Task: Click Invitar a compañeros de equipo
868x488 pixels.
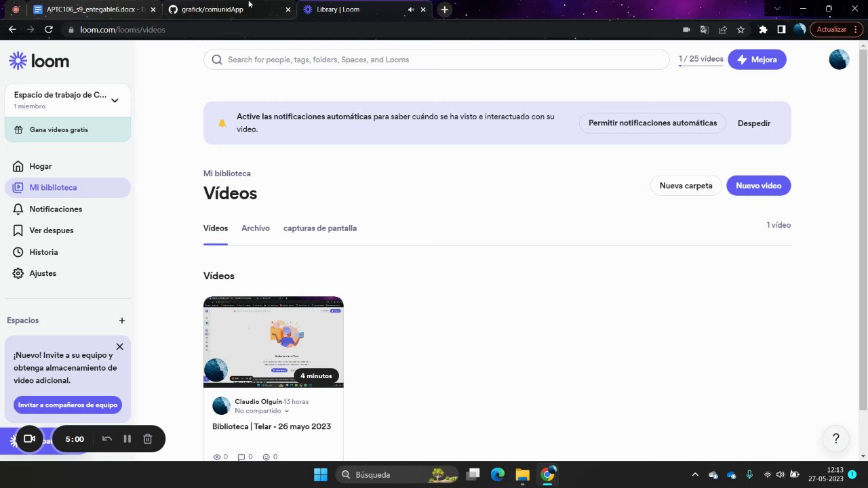Action: click(x=68, y=405)
